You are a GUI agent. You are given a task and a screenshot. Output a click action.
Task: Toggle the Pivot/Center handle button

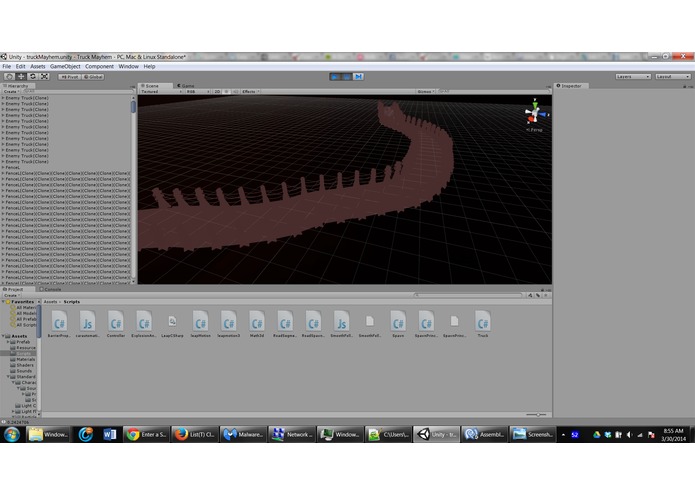69,77
